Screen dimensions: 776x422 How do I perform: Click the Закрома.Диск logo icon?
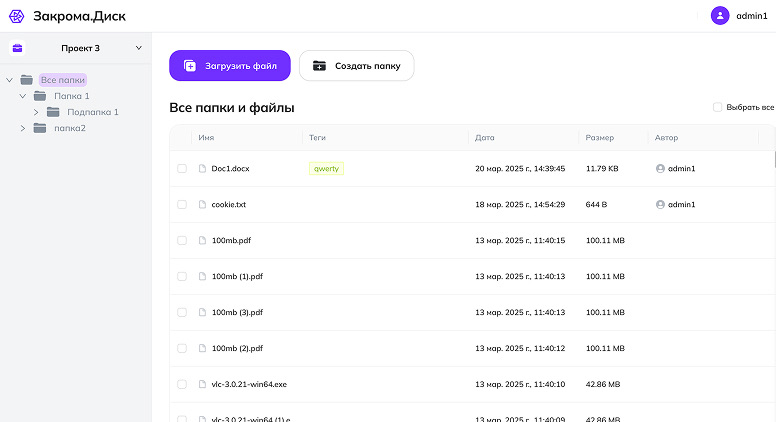coord(16,16)
